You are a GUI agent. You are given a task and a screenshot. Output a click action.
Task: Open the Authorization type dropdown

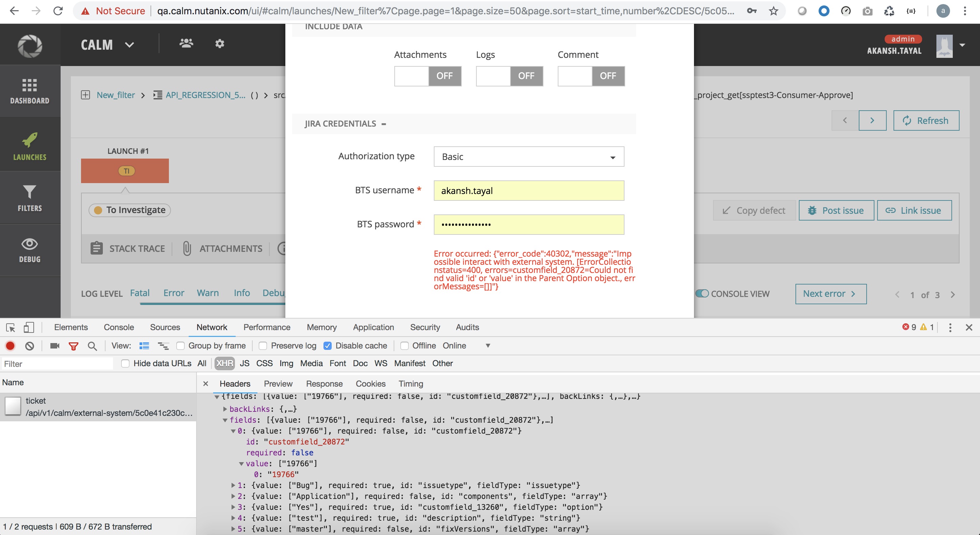coord(528,157)
